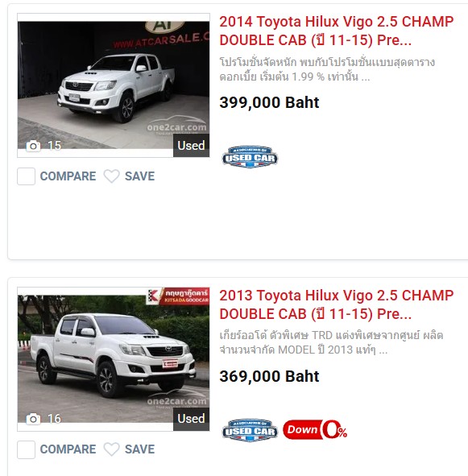Image resolution: width=468 pixels, height=476 pixels.
Task: Click the 399,000 Baht price
Action: (269, 102)
